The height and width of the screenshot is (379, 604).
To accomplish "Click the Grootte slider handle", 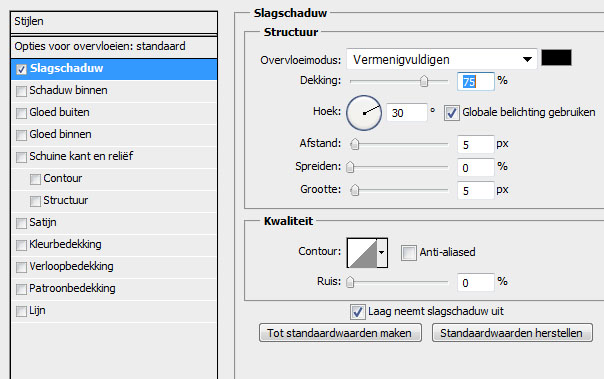I will pos(355,190).
